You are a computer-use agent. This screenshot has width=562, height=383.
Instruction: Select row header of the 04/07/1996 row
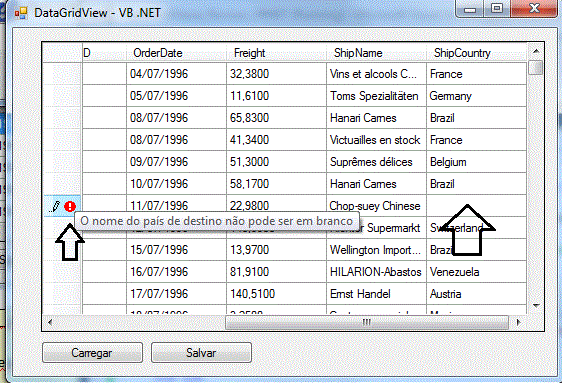click(62, 74)
